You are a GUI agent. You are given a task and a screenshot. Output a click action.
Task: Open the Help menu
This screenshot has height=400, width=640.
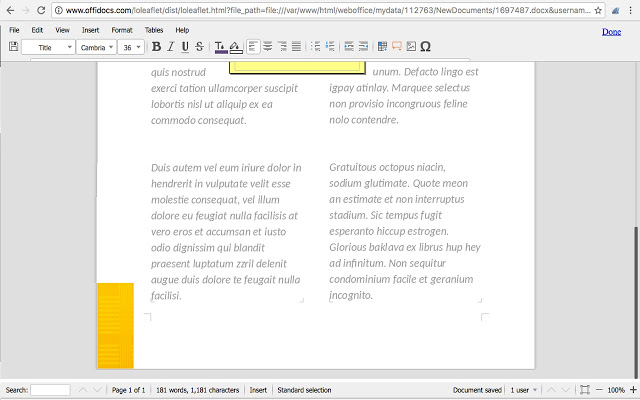point(182,30)
